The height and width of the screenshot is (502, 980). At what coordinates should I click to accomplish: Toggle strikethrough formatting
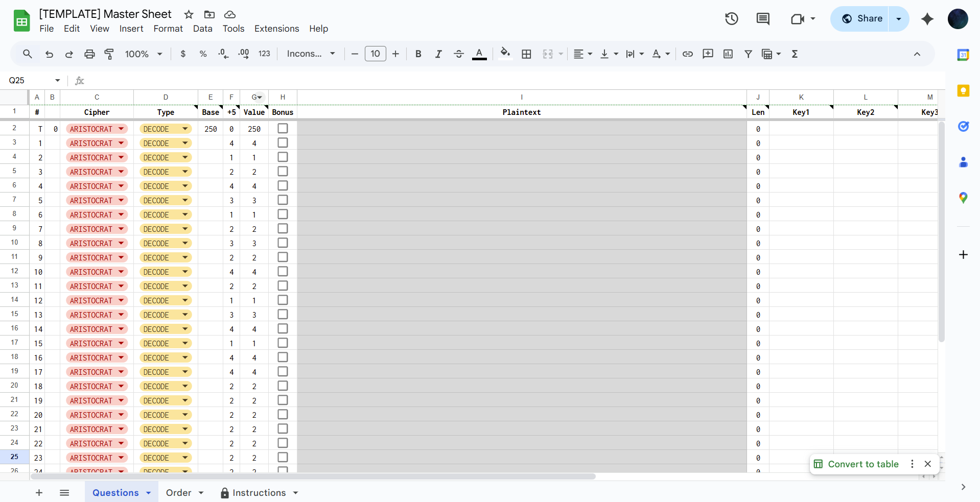click(458, 54)
